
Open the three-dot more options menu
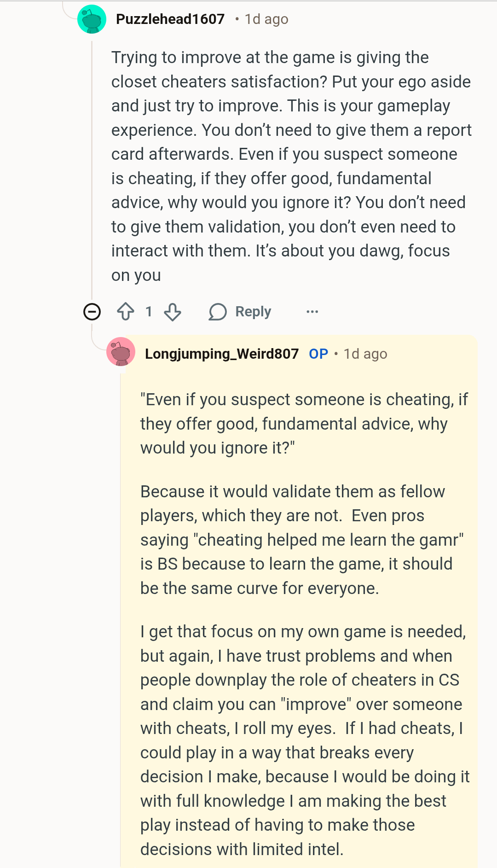pos(312,312)
